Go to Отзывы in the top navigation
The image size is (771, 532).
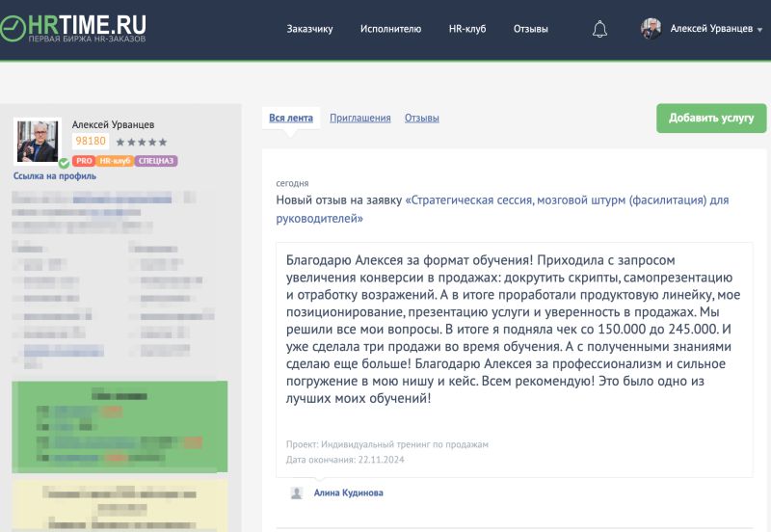click(x=531, y=29)
